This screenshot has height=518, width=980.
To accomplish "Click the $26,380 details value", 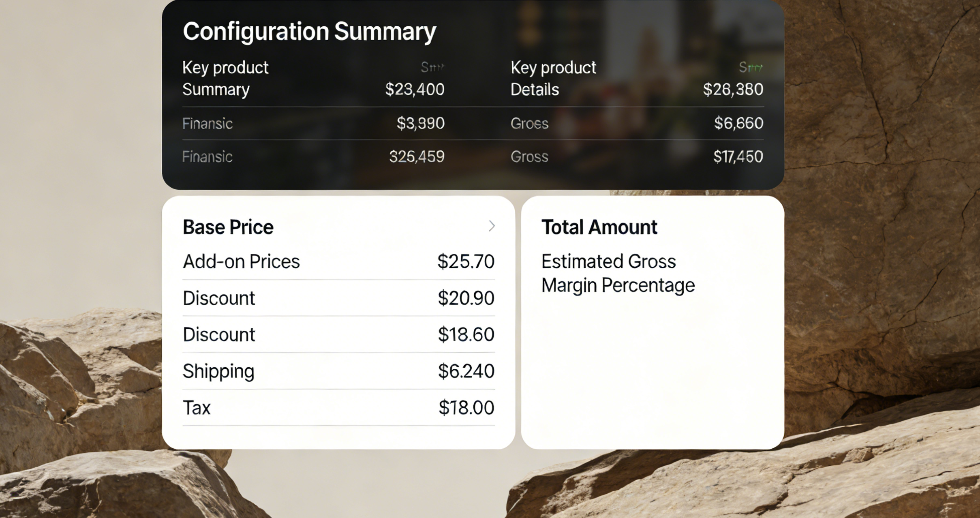I will click(733, 89).
